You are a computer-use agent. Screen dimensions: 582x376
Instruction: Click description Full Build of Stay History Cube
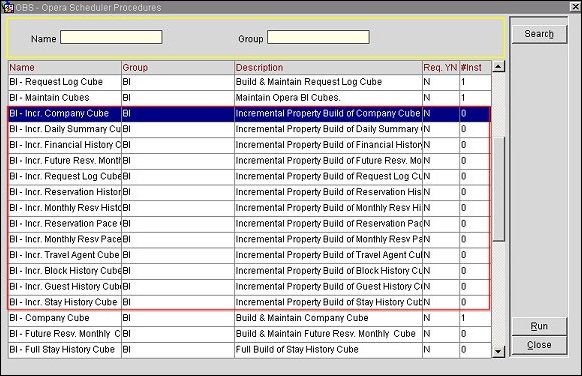(x=297, y=350)
